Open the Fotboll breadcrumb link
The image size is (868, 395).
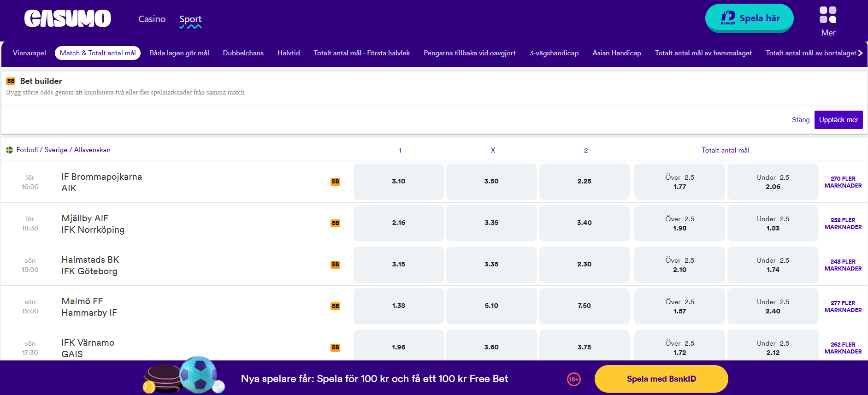pos(27,150)
